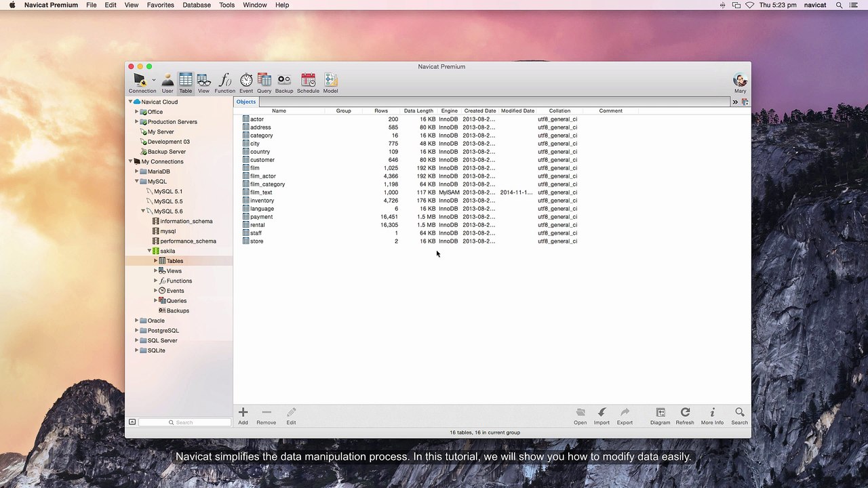868x488 pixels.
Task: Expand the Production Servers folder
Action: [136, 122]
